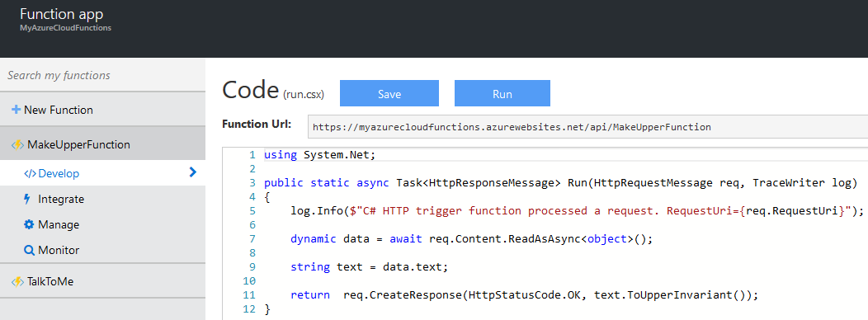Image resolution: width=868 pixels, height=320 pixels.
Task: Focus the Search my functions field
Action: (x=102, y=75)
